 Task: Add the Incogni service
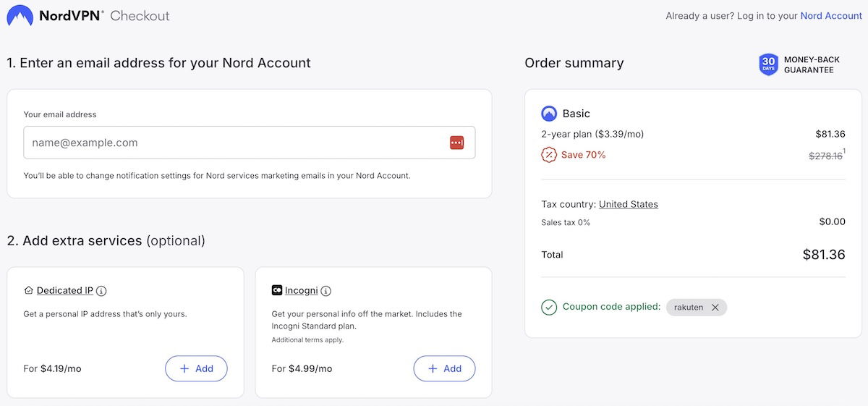444,368
